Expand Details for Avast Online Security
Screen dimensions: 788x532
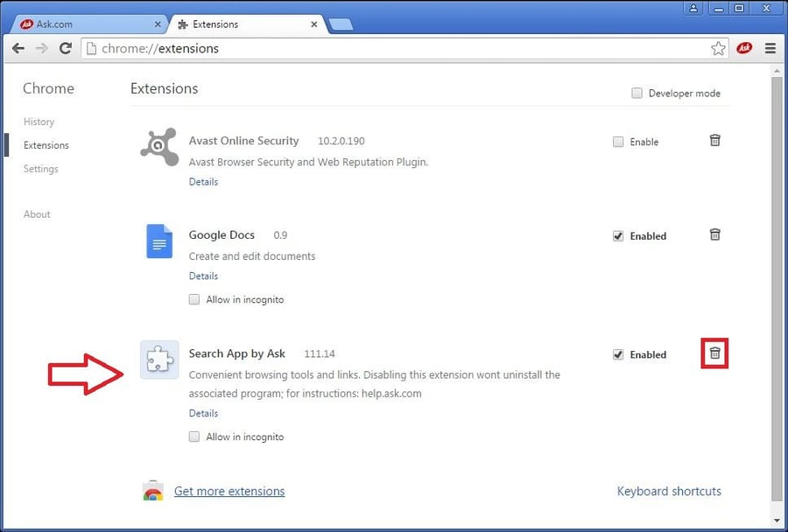(203, 181)
